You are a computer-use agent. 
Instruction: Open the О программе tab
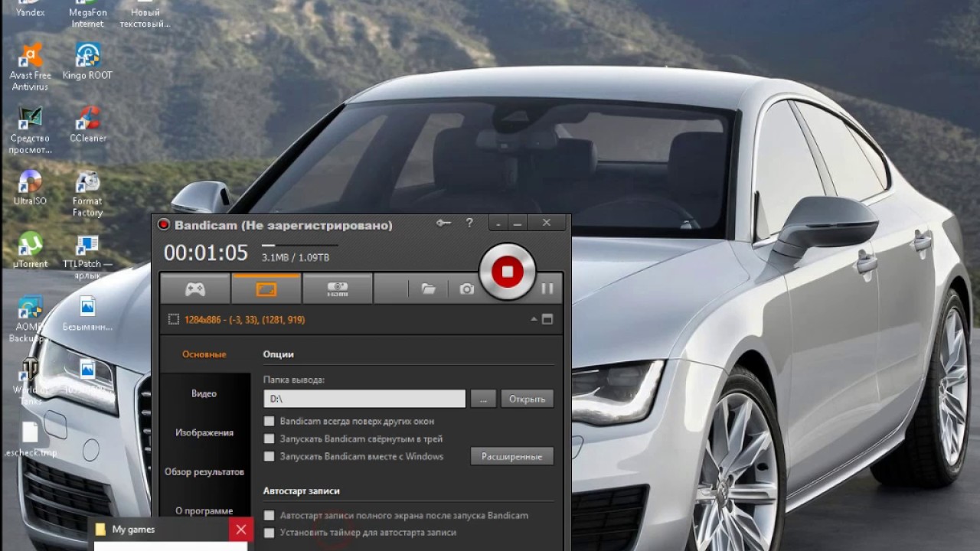204,510
